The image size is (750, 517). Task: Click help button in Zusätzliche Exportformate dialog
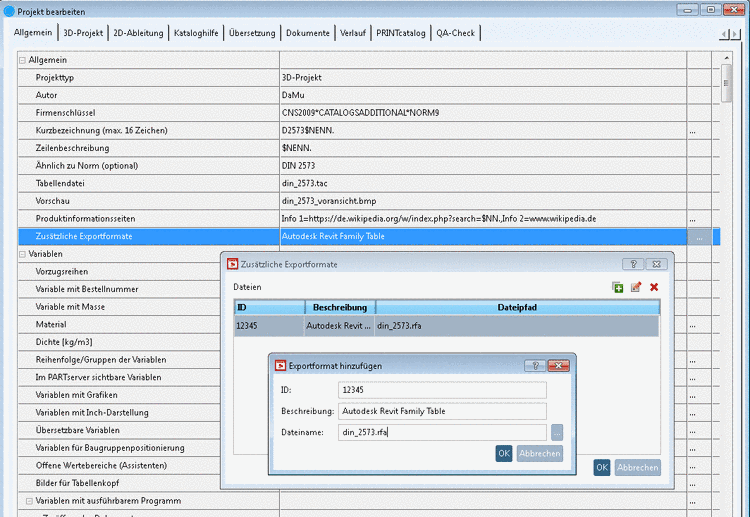pyautogui.click(x=633, y=264)
